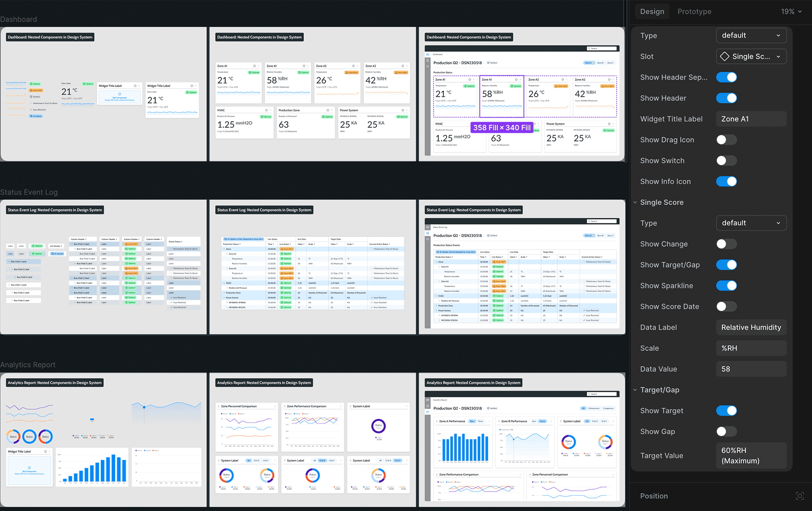The width and height of the screenshot is (812, 511).
Task: Open the top Type default dropdown
Action: pyautogui.click(x=751, y=35)
